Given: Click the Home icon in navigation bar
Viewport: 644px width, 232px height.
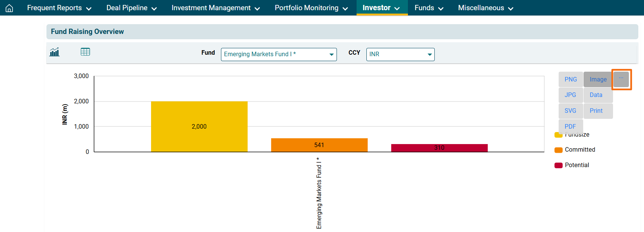Looking at the screenshot, I should 9,8.
